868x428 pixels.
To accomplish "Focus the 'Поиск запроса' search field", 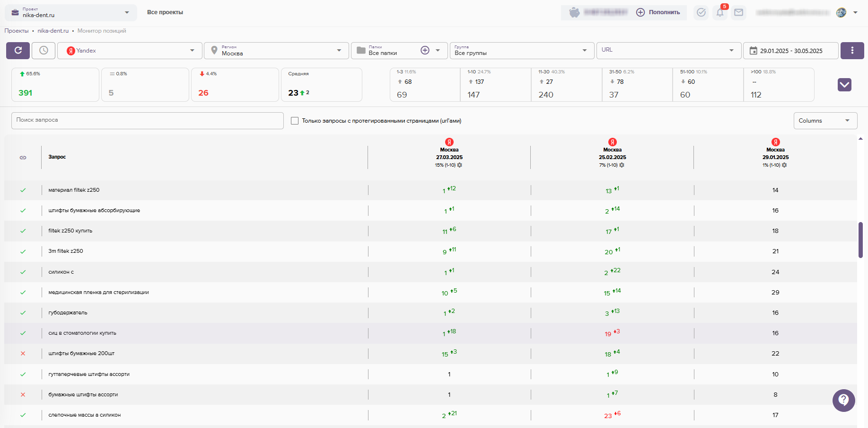I will (x=147, y=120).
